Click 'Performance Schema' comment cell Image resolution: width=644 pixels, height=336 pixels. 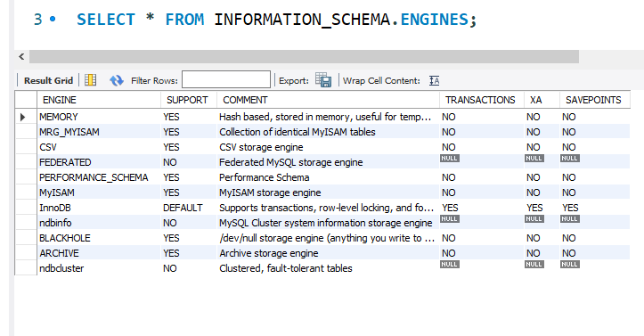coord(328,177)
